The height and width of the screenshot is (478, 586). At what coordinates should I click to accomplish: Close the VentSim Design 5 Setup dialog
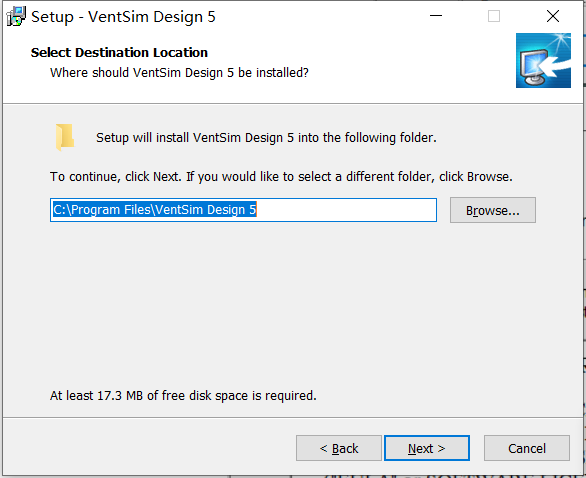click(553, 16)
